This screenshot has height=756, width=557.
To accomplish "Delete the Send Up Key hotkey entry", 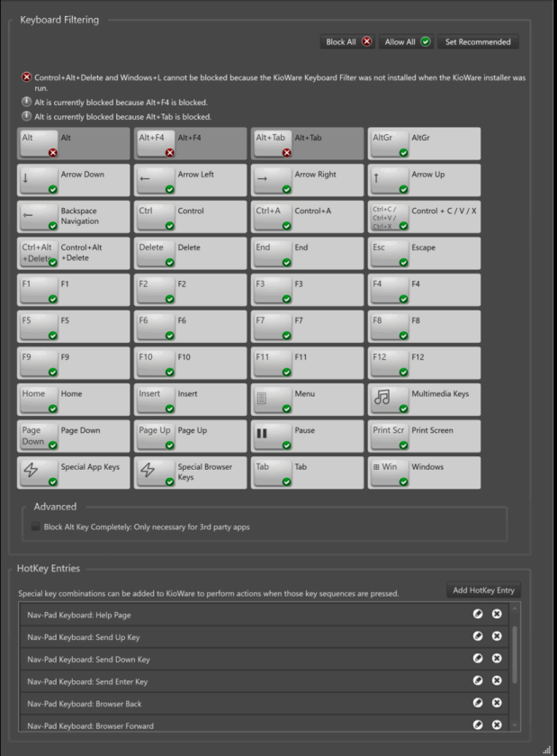I will [x=497, y=636].
